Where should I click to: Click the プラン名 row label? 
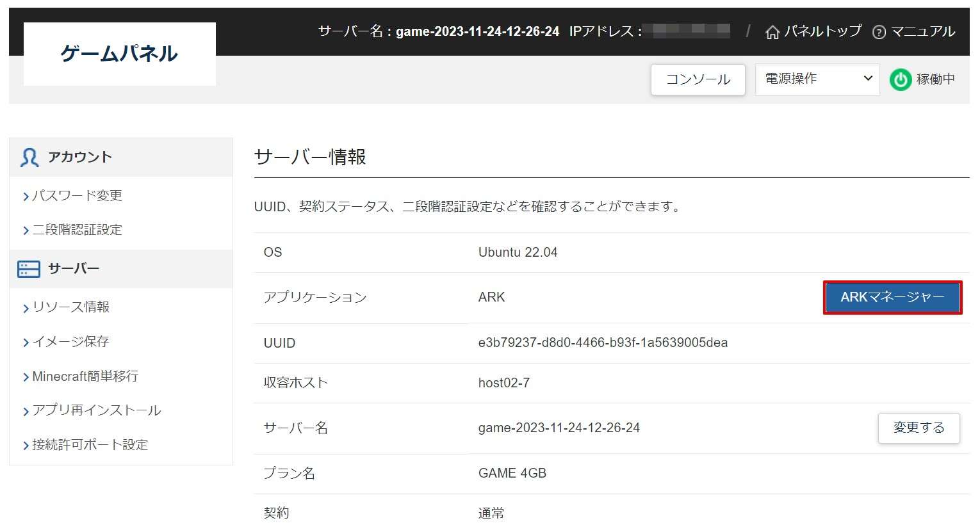pos(290,473)
